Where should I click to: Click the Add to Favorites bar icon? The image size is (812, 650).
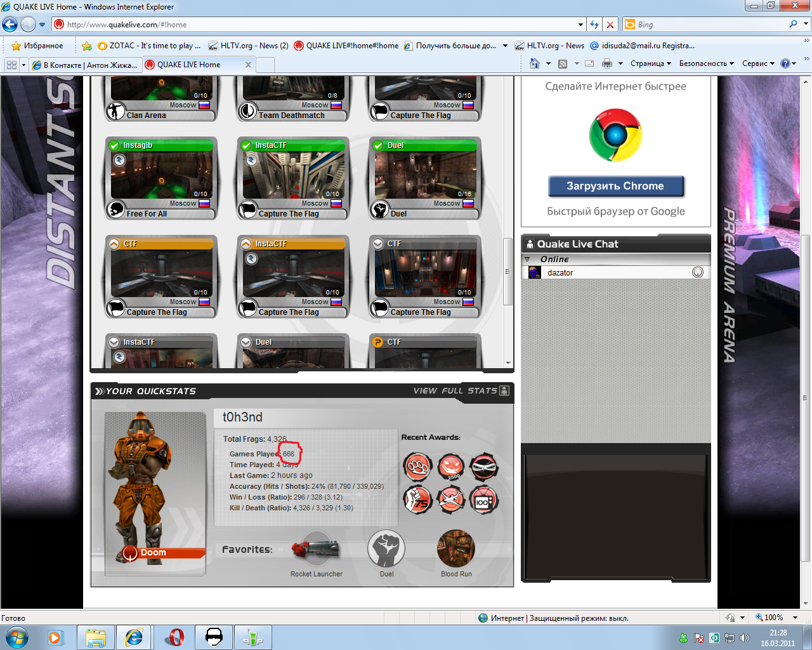point(87,46)
